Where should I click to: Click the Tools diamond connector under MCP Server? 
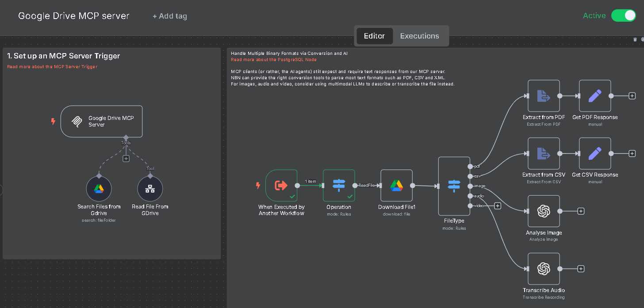point(126,138)
